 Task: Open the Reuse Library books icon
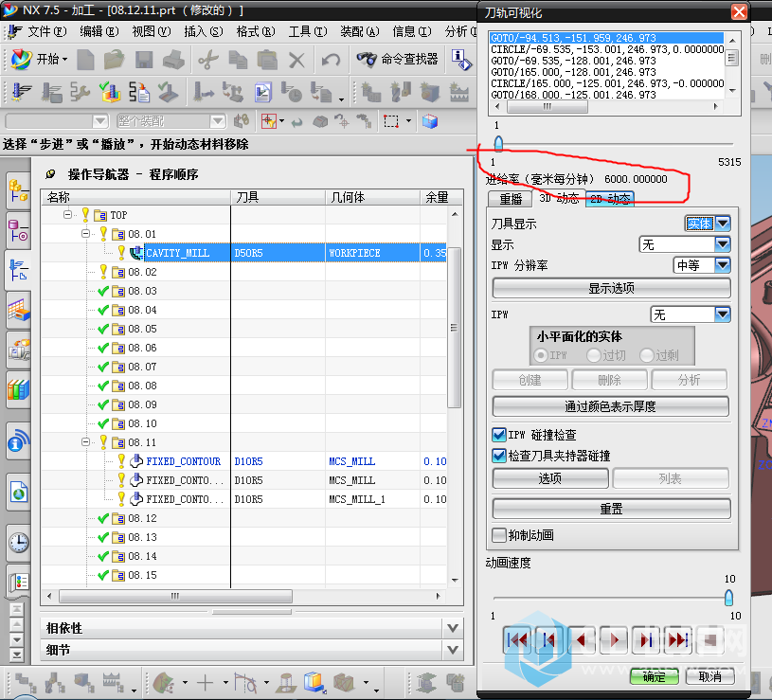(19, 390)
